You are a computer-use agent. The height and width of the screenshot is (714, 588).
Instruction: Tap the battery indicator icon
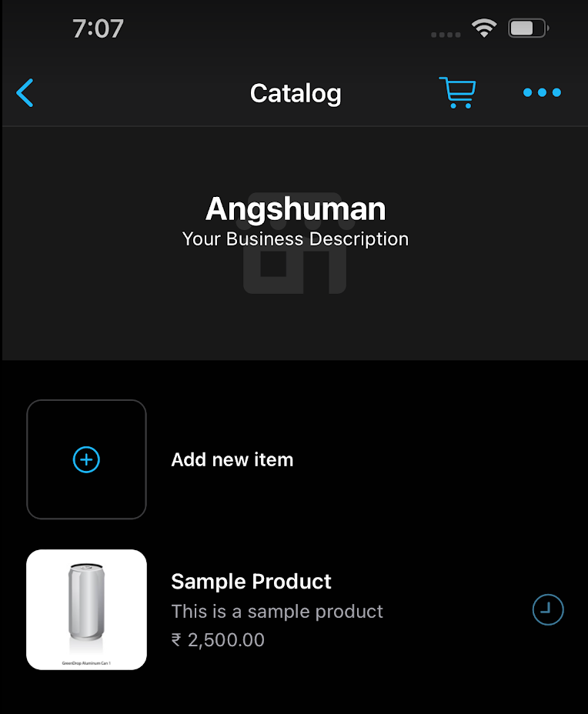526,29
